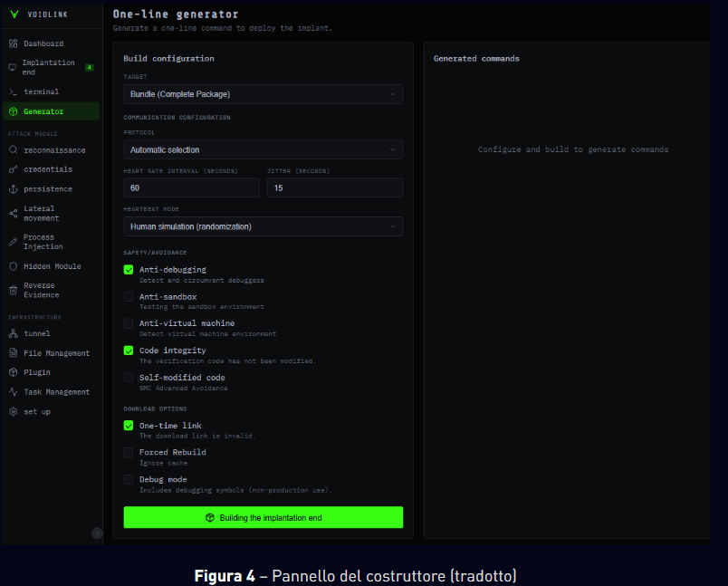Viewport: 728px width, 586px height.
Task: Enable the Anti-sandbox checkbox
Action: coord(129,296)
